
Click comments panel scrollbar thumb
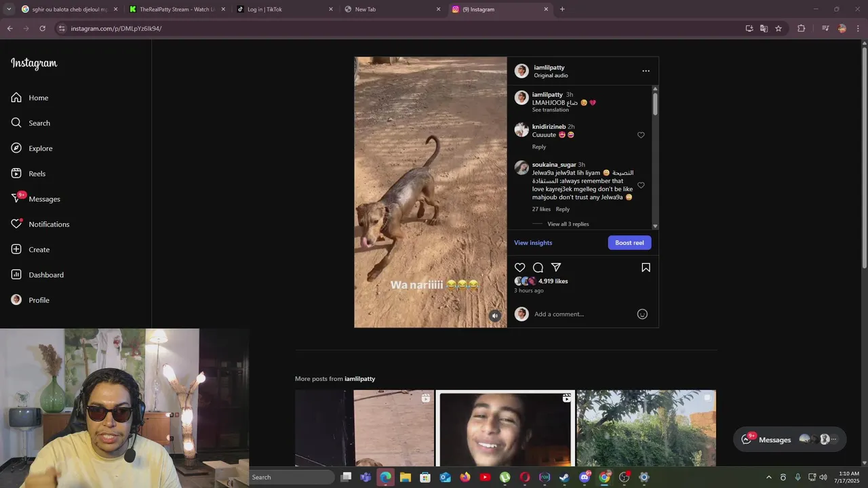pyautogui.click(x=655, y=104)
